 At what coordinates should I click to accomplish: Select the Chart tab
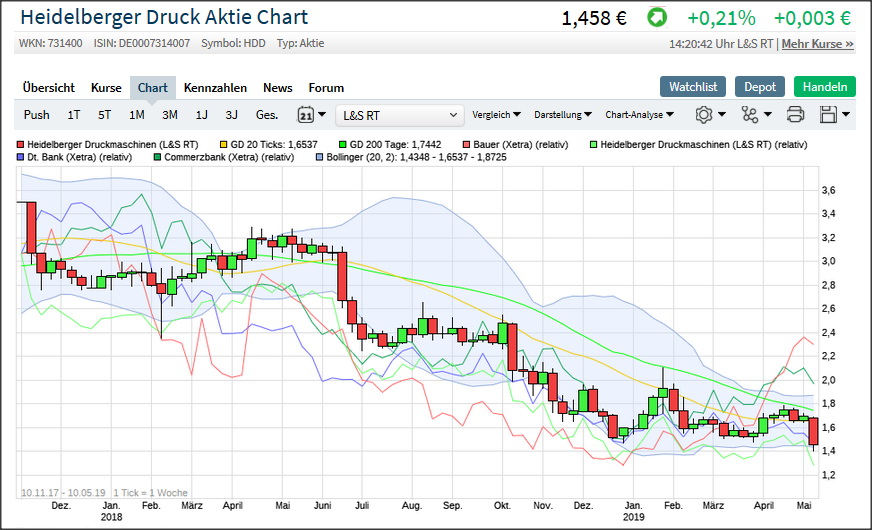(x=153, y=88)
